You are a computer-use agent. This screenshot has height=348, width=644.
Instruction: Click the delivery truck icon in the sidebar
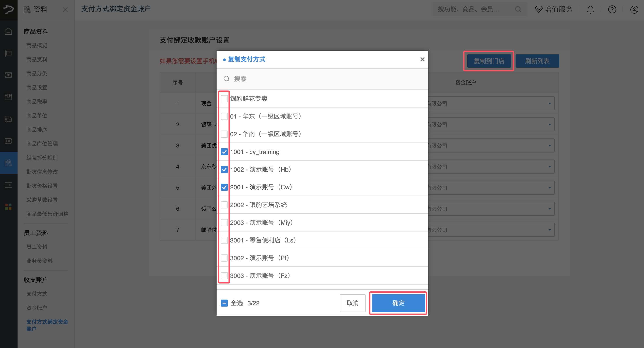8,119
